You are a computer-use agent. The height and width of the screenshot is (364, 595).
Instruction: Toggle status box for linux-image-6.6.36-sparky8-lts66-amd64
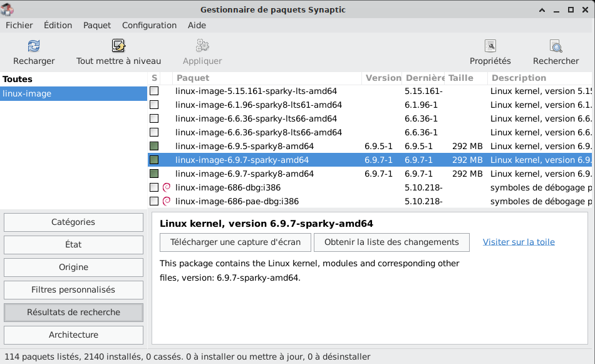[x=154, y=132]
